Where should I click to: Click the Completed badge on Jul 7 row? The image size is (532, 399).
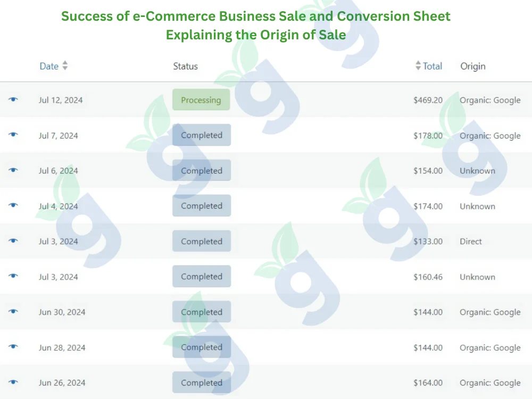pyautogui.click(x=201, y=135)
